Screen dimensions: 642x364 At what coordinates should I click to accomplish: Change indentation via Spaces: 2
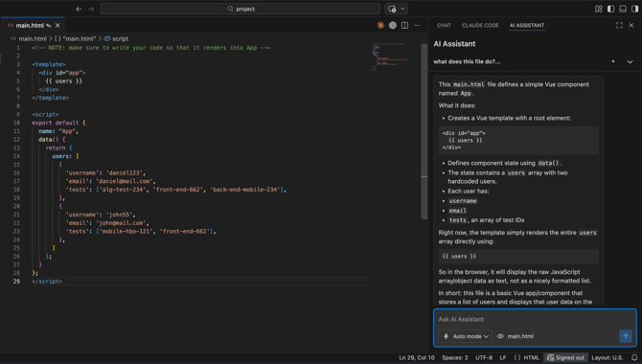455,357
